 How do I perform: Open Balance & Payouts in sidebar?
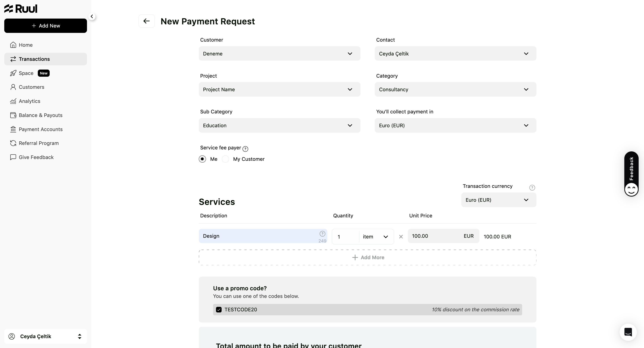click(x=45, y=115)
